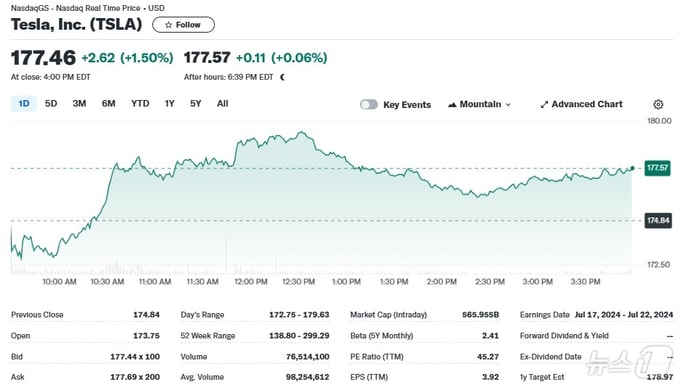
Task: Open chart settings gear icon
Action: (658, 105)
